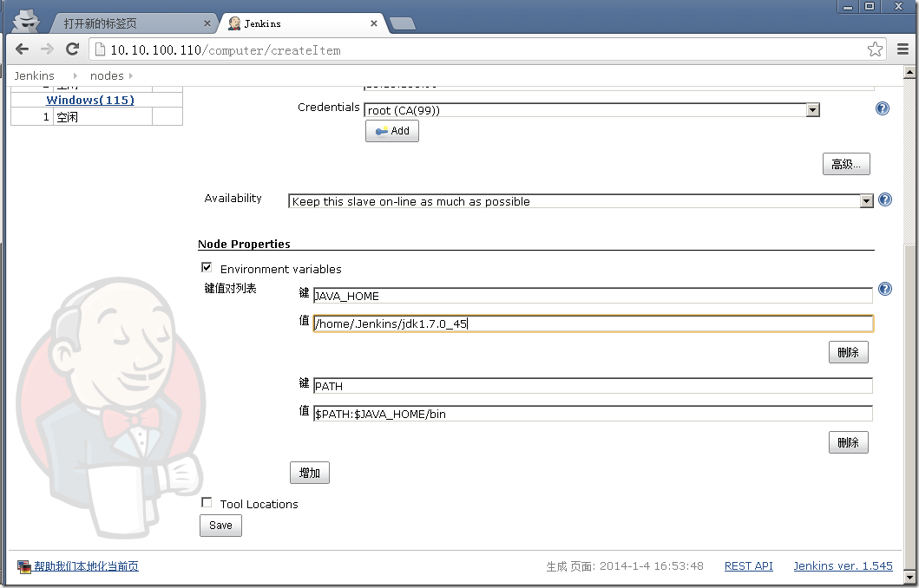Click the Add credentials button

392,131
